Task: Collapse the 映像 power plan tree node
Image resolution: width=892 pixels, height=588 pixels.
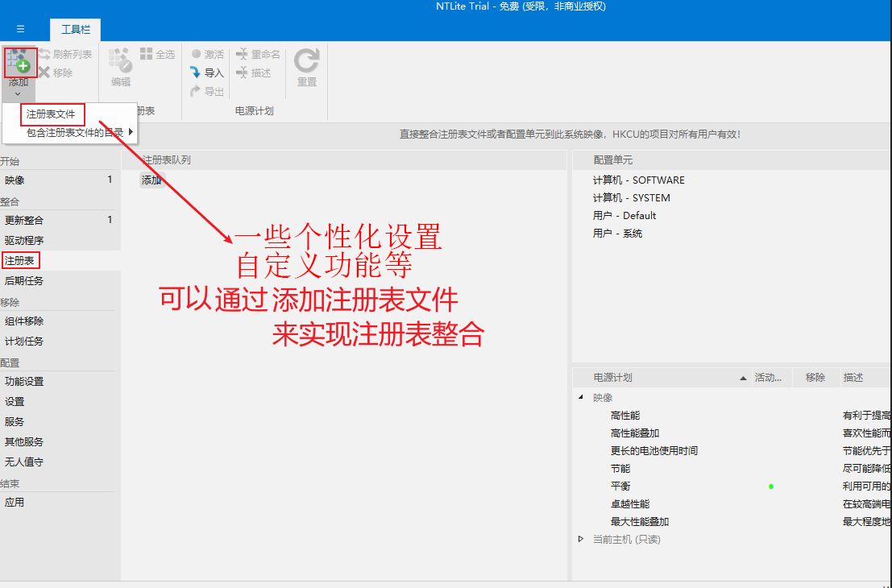Action: (x=581, y=397)
